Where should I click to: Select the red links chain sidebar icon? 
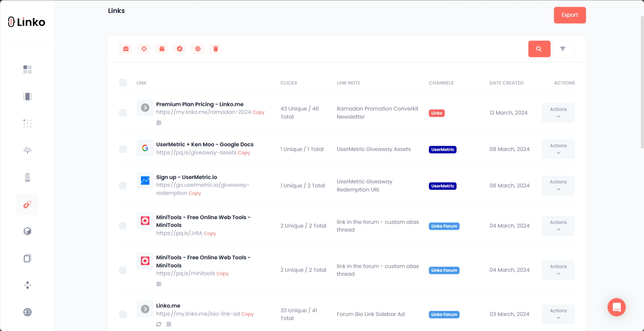[27, 204]
